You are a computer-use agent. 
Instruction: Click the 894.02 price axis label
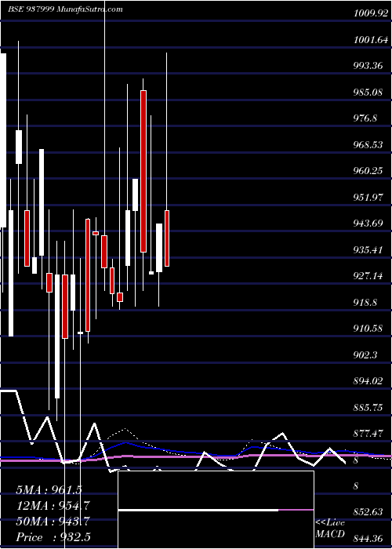click(368, 381)
